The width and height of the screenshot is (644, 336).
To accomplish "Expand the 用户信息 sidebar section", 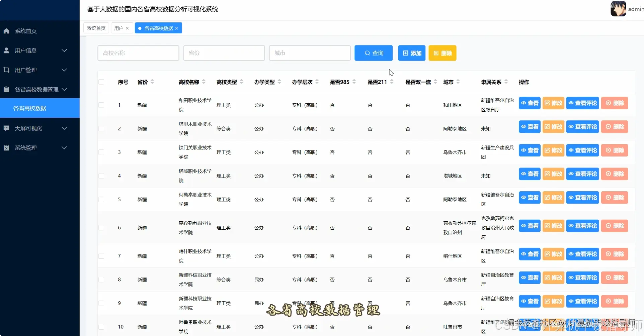I will 64,50.
